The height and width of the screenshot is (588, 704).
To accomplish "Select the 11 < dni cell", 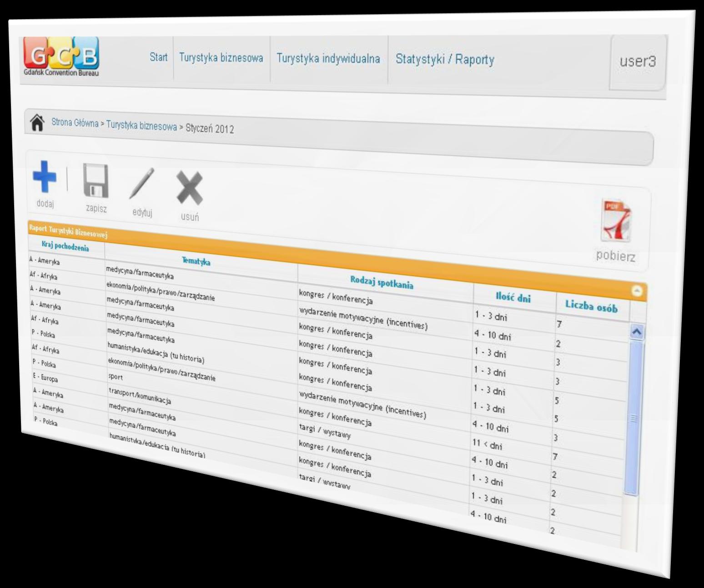I will click(x=487, y=444).
